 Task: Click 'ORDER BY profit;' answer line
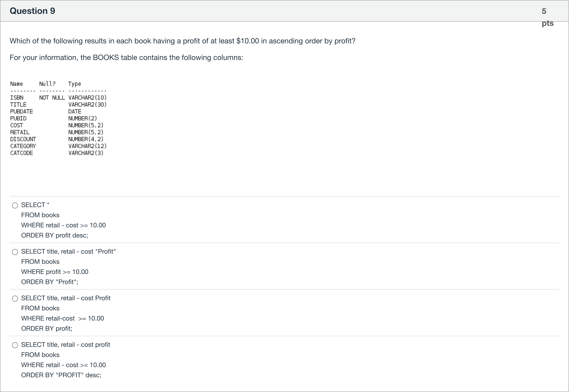click(x=47, y=328)
